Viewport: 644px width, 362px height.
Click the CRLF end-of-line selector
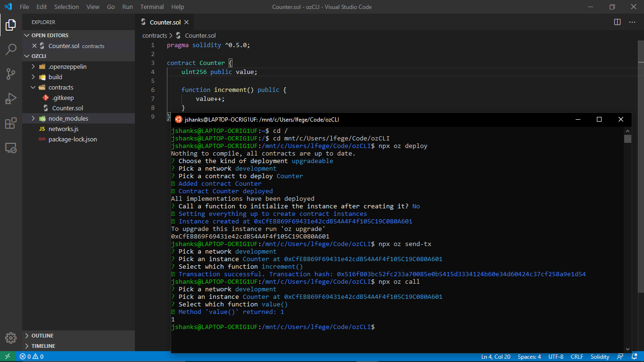[577, 357]
